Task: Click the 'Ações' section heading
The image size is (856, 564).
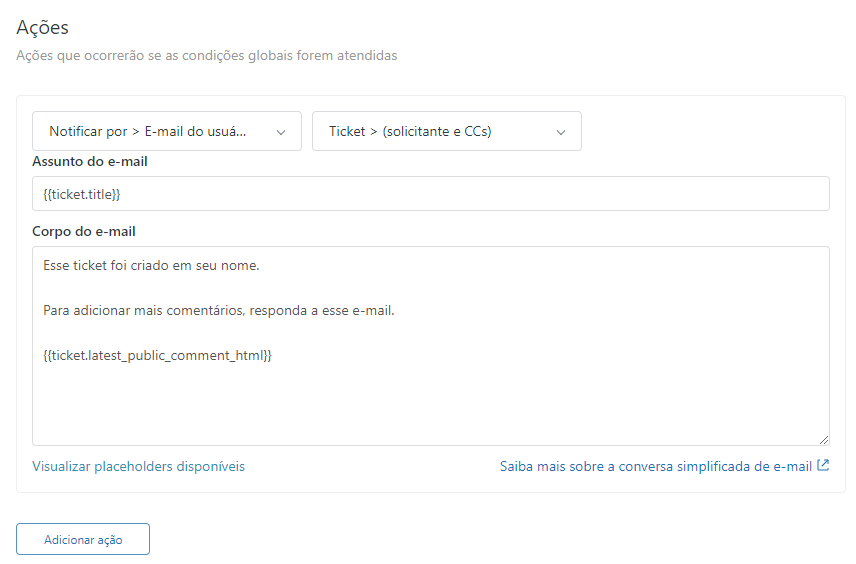Action: click(x=42, y=27)
